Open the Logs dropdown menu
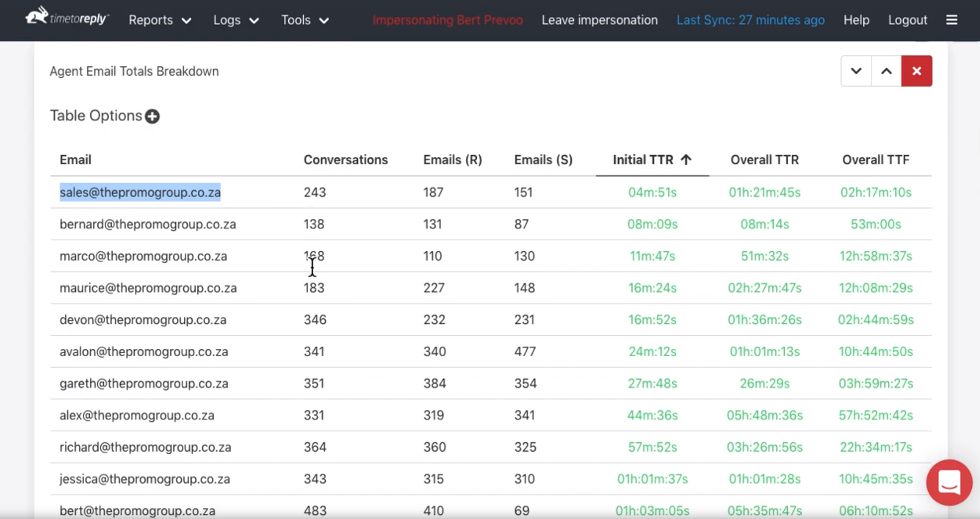Screen dimensions: 980x519 [236, 20]
